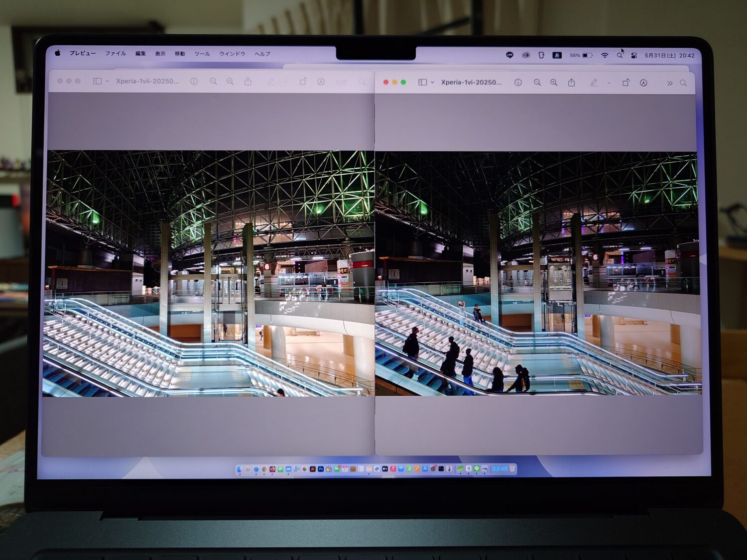This screenshot has height=560, width=747.
Task: Open the ファイル menu
Action: click(x=116, y=53)
